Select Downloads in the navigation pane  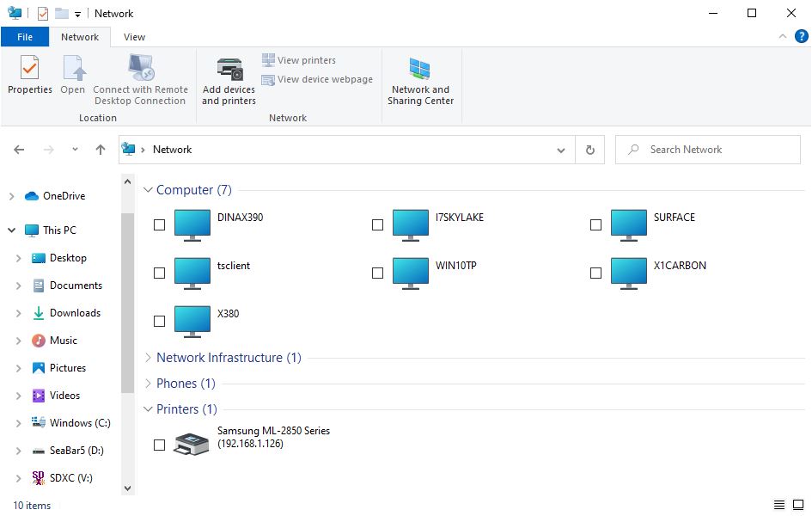(x=66, y=313)
